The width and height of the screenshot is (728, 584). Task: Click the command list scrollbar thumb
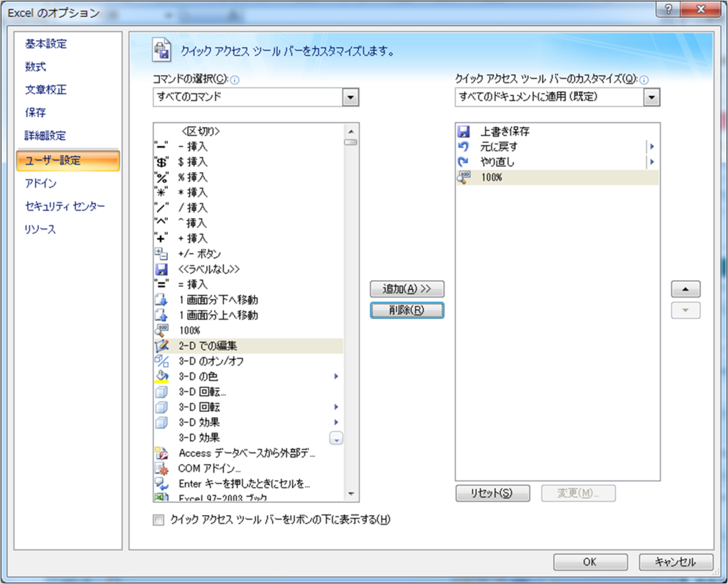click(x=351, y=142)
